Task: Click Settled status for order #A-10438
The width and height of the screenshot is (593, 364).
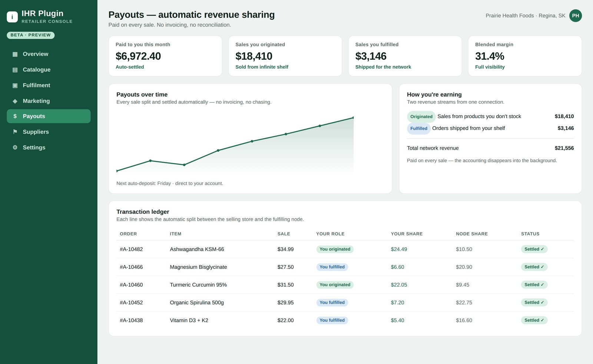Action: (x=534, y=320)
